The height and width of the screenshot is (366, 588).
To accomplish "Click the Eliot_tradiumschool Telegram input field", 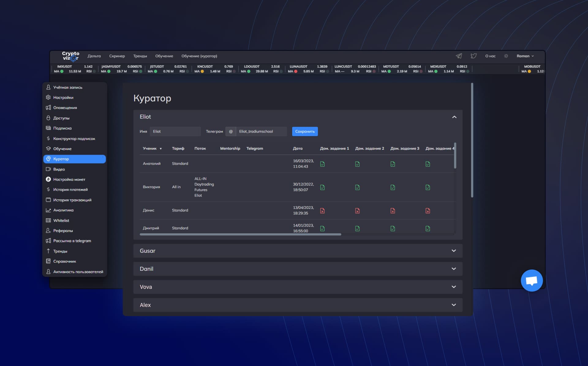I will point(261,131).
